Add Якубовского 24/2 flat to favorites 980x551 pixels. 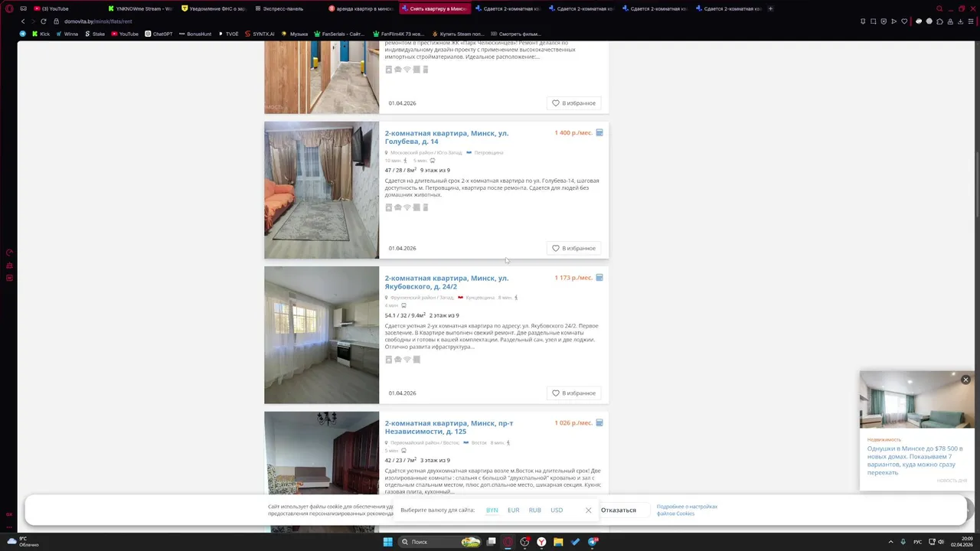pos(574,393)
